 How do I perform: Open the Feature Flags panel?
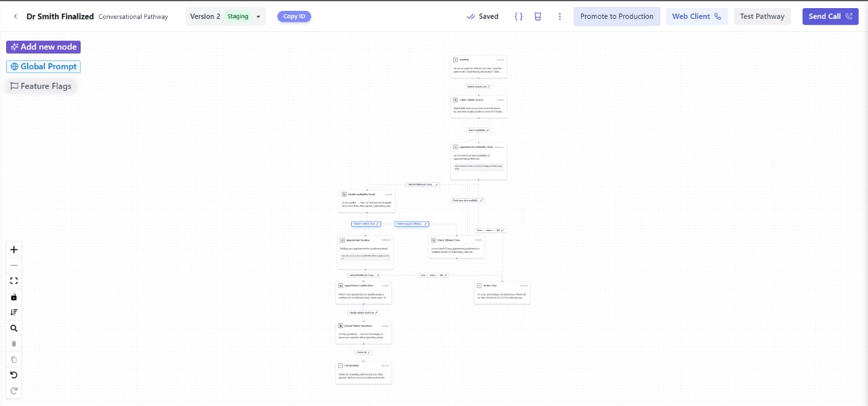pos(41,86)
